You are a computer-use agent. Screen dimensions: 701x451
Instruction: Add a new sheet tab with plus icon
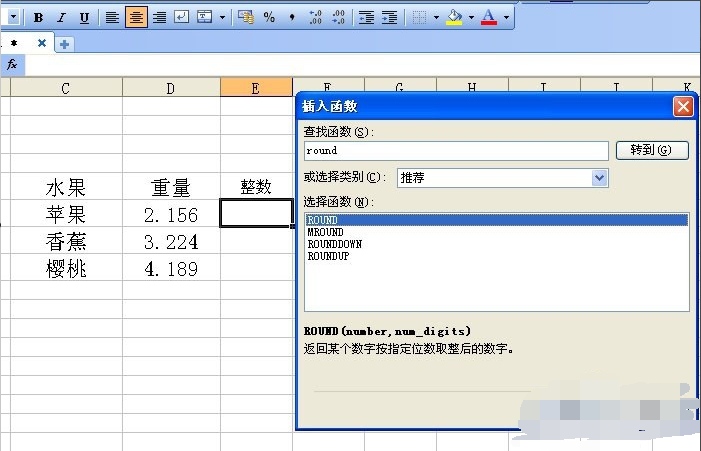coord(64,43)
